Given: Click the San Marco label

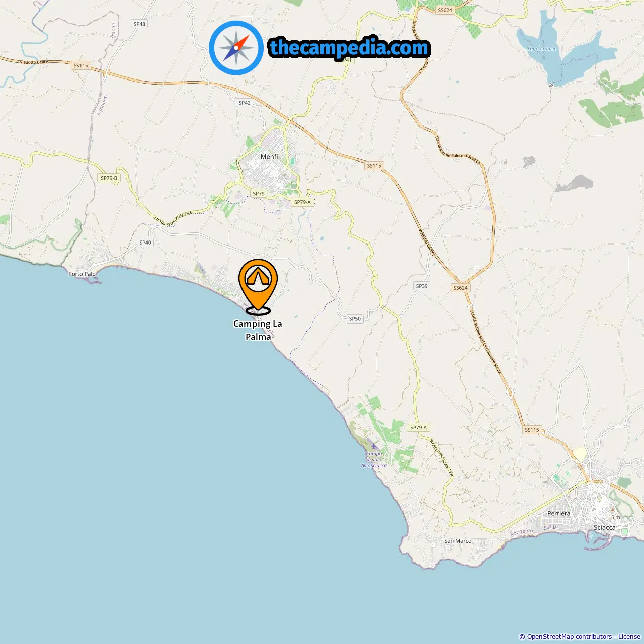Looking at the screenshot, I should click(x=458, y=541).
